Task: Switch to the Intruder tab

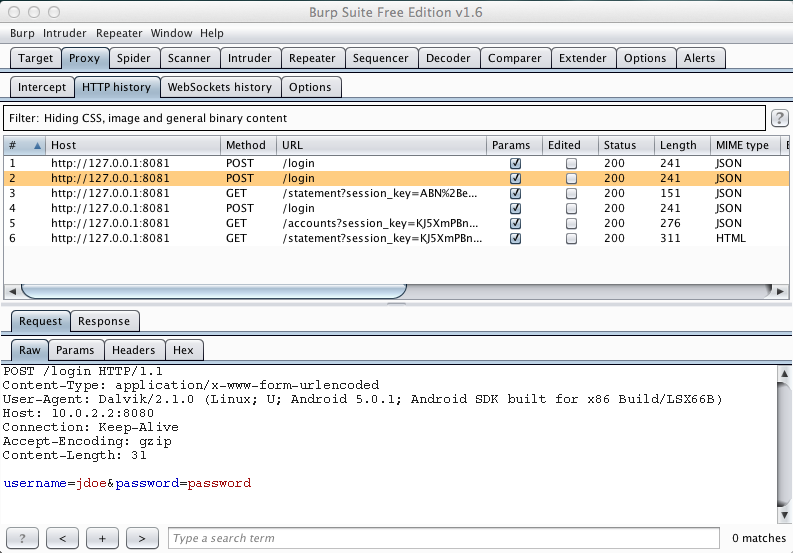Action: [249, 58]
